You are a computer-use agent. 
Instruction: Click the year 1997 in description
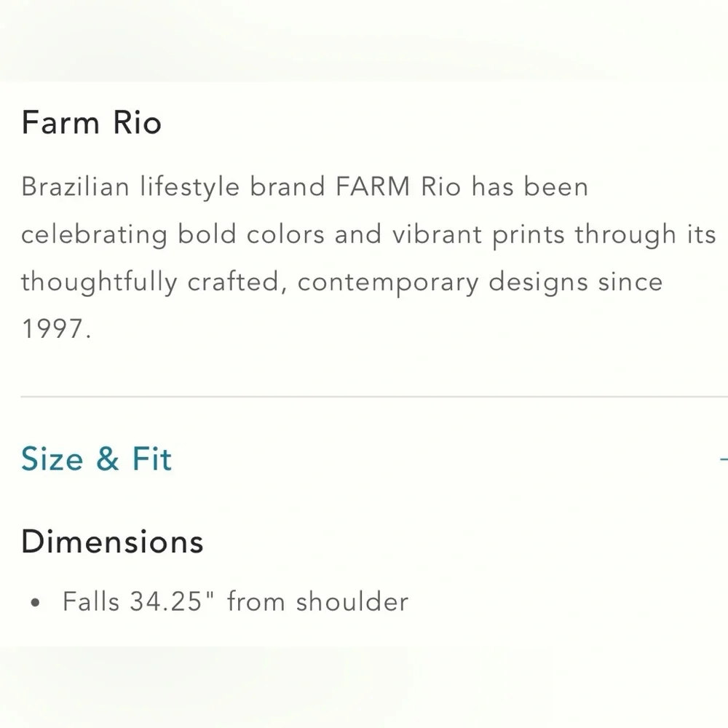[x=55, y=330]
